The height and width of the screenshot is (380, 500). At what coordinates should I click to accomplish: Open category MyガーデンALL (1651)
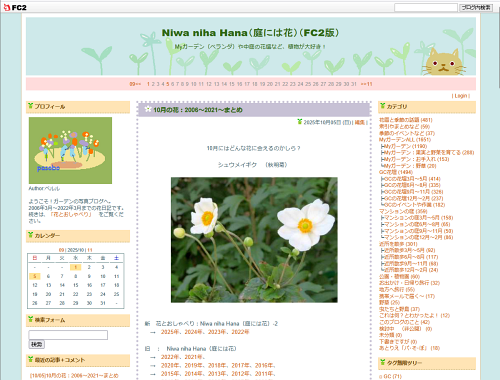pyautogui.click(x=405, y=139)
